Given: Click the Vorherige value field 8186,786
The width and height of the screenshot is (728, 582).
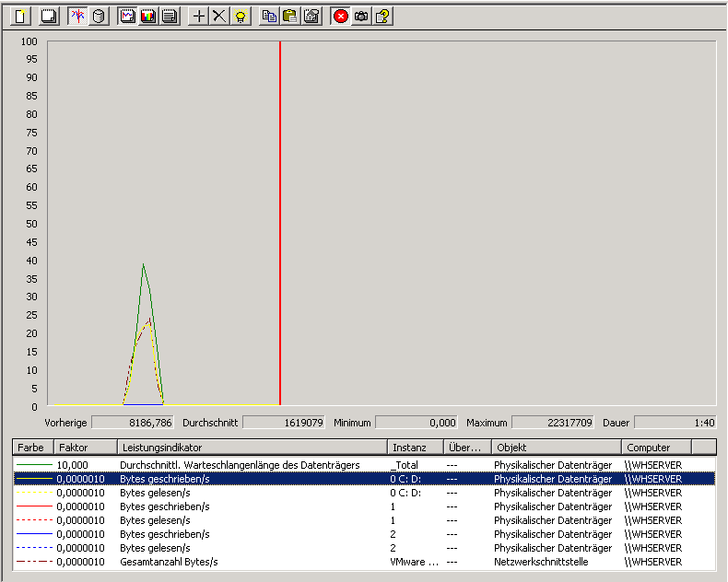Looking at the screenshot, I should coord(133,423).
